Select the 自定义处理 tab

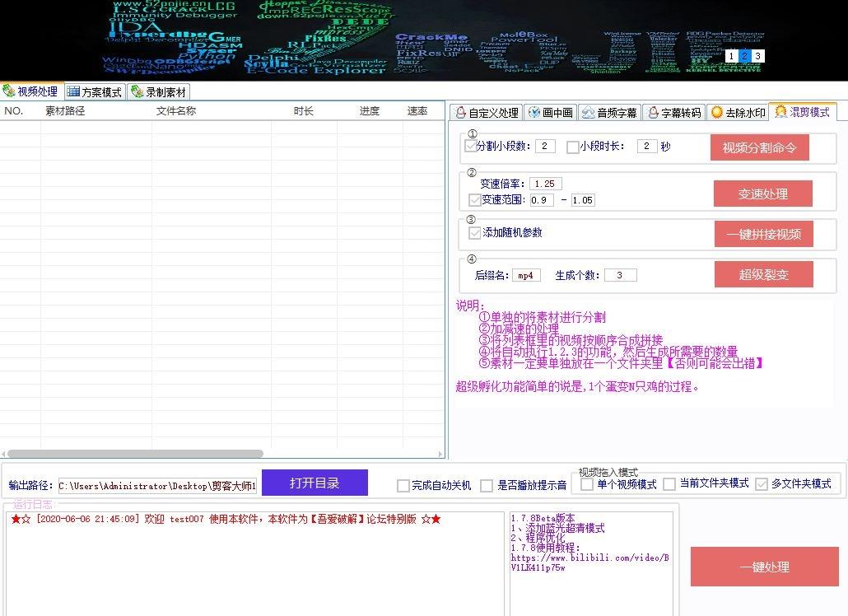click(487, 113)
